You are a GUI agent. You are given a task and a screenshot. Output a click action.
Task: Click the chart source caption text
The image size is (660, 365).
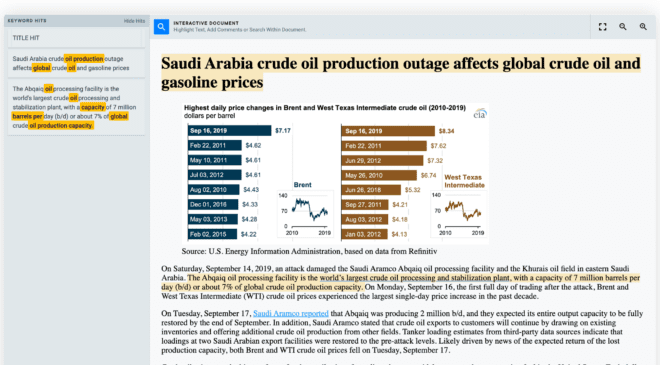(309, 251)
